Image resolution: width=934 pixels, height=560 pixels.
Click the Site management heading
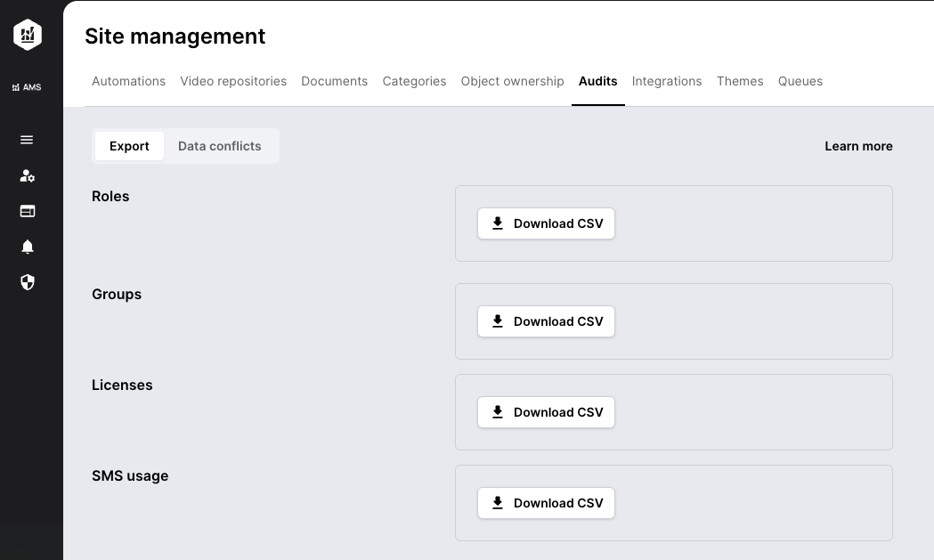175,37
